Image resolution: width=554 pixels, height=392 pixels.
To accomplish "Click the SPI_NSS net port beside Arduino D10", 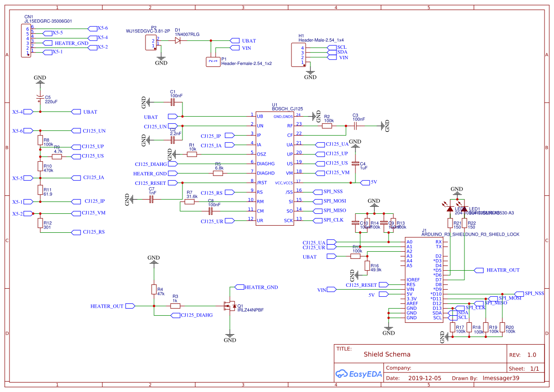I will pyautogui.click(x=519, y=294).
